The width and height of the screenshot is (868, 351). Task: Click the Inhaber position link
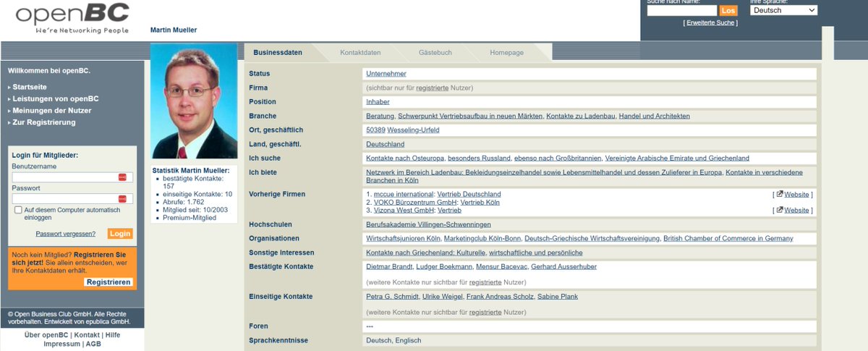pos(378,102)
